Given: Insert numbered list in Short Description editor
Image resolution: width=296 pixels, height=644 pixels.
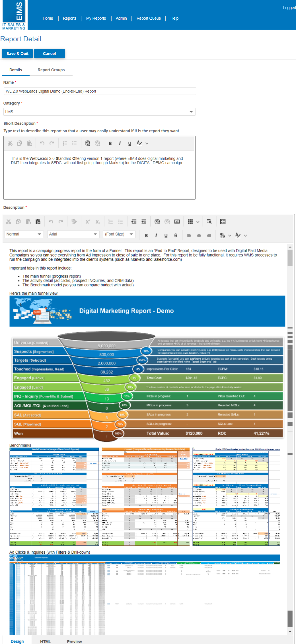Looking at the screenshot, I should (x=65, y=143).
